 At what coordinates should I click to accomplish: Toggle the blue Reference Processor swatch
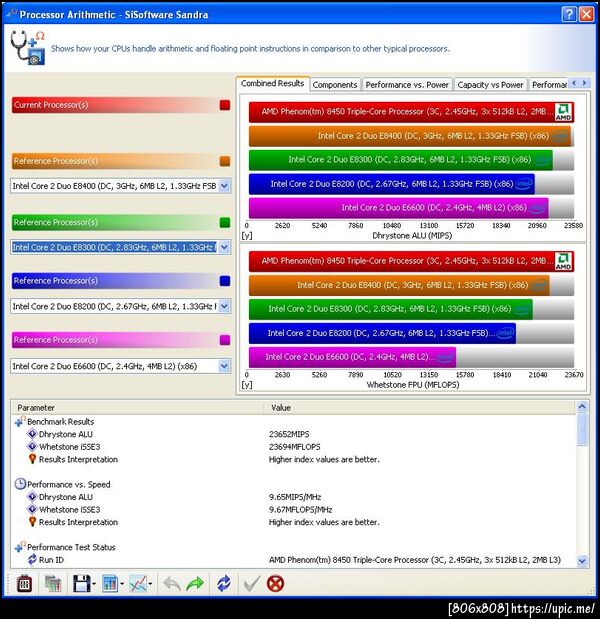225,281
